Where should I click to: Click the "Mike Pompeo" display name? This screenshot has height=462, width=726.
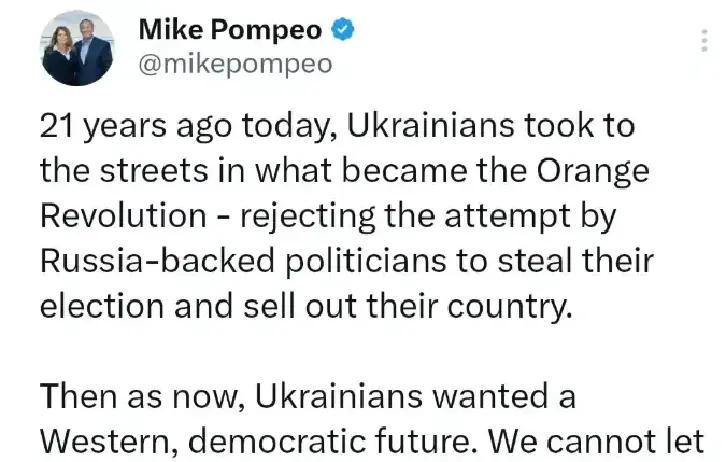point(230,30)
